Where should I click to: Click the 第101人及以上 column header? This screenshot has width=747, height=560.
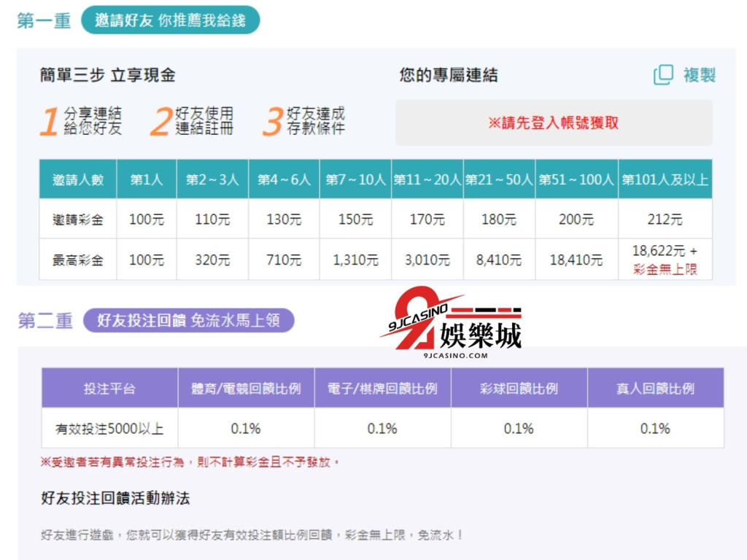(666, 180)
